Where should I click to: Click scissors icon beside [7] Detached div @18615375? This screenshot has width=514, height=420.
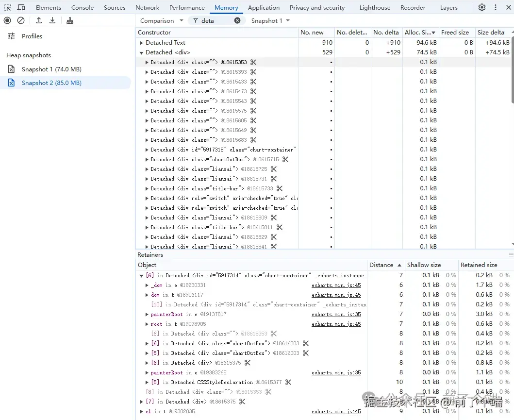tap(242, 402)
